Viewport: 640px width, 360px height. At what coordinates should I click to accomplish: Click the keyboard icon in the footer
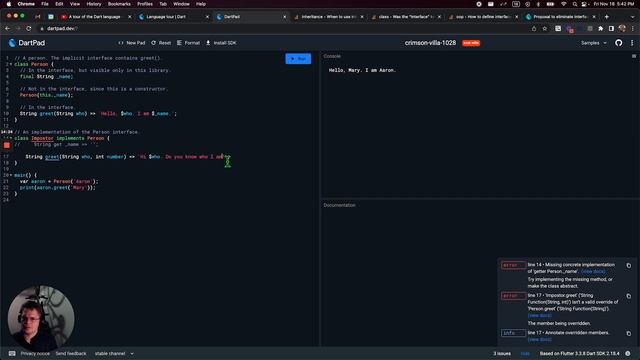(x=12, y=353)
